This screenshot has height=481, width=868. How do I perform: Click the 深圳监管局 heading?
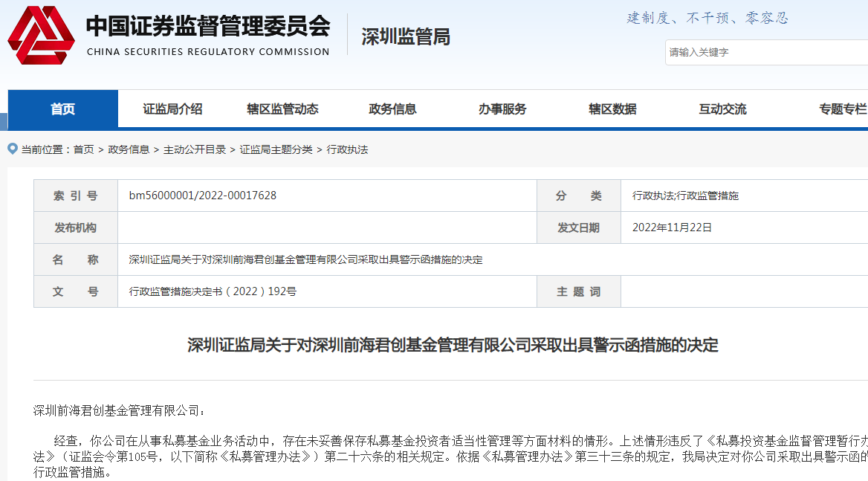coord(406,37)
